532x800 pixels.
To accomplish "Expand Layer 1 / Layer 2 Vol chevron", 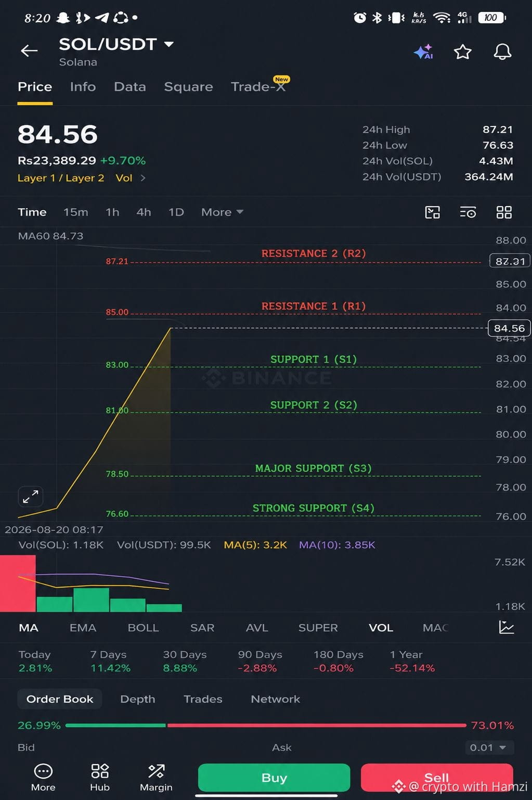I will pos(143,178).
